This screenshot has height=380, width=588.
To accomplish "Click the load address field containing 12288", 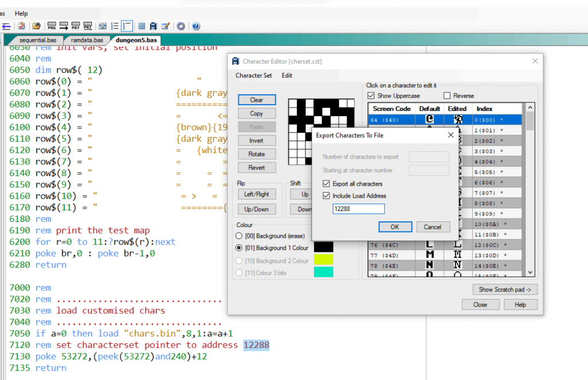I will click(x=358, y=209).
